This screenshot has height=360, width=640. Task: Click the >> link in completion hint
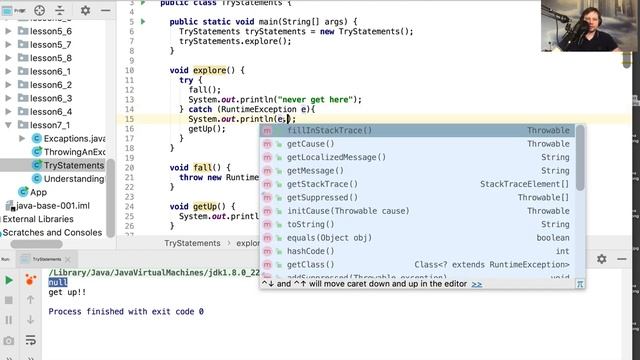coord(477,284)
